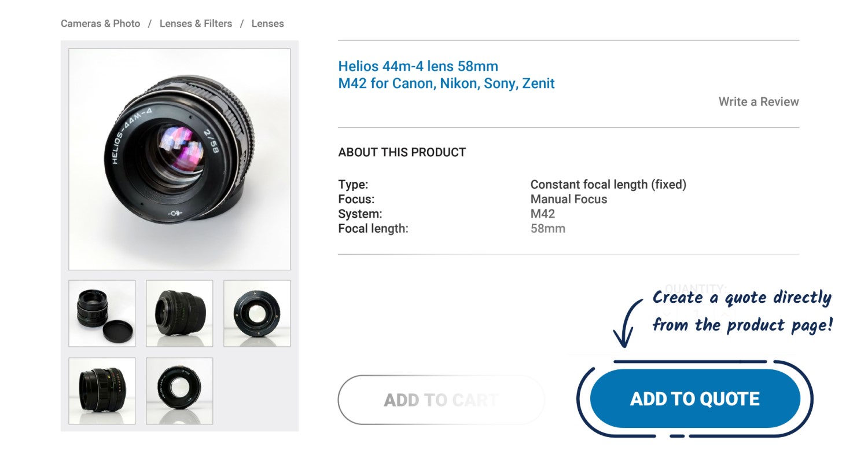This screenshot has height=473, width=868.
Task: Click the M42 system value
Action: [x=542, y=214]
